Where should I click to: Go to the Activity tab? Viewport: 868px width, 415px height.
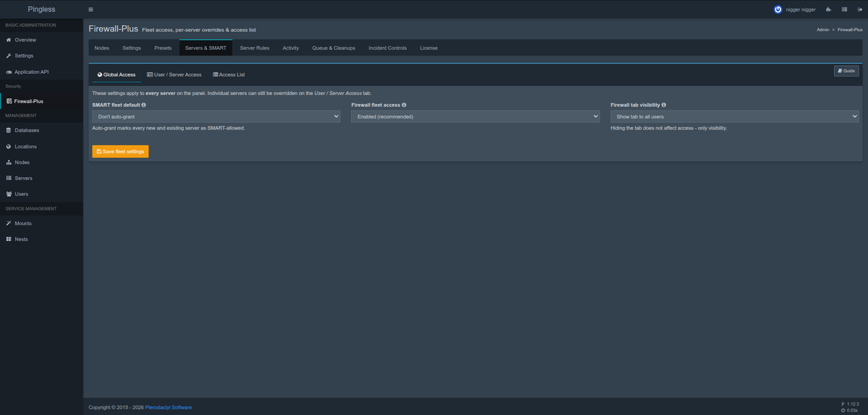click(291, 48)
